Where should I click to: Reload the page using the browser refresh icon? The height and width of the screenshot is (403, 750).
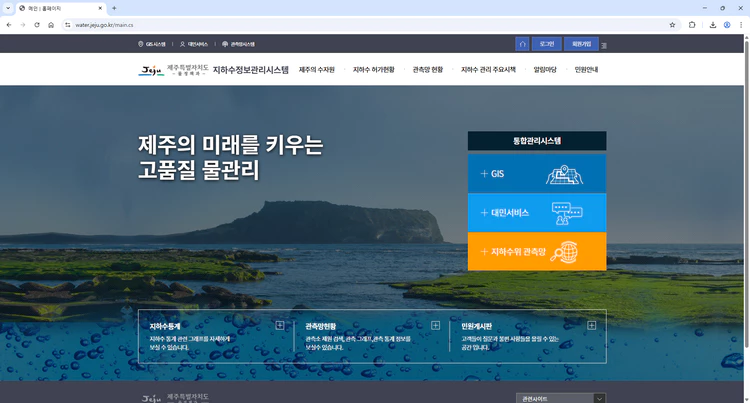pyautogui.click(x=37, y=24)
